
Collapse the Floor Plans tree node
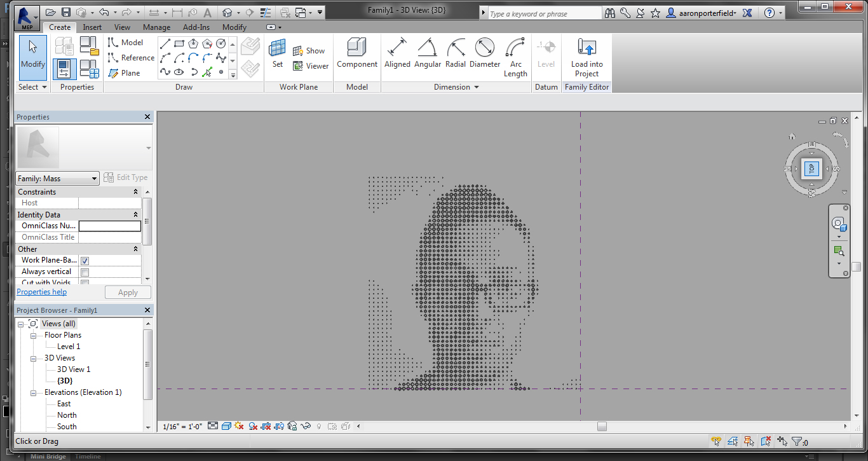(33, 336)
